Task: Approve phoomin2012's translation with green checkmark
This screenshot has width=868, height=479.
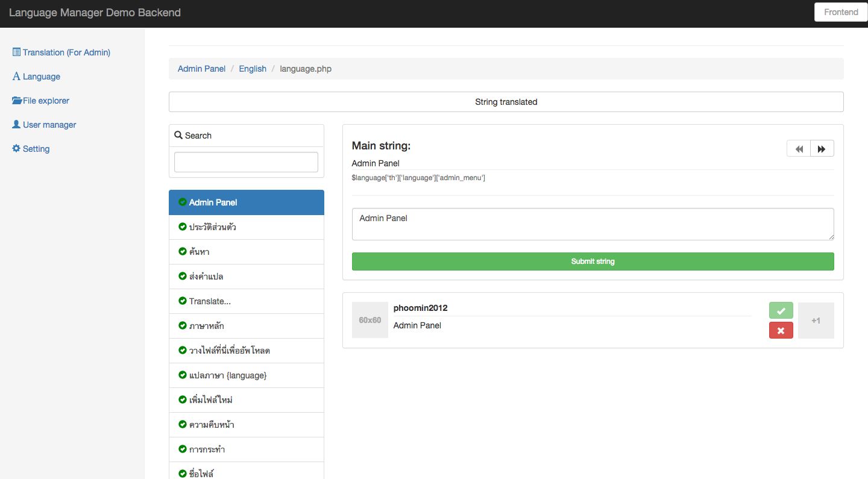Action: point(781,311)
